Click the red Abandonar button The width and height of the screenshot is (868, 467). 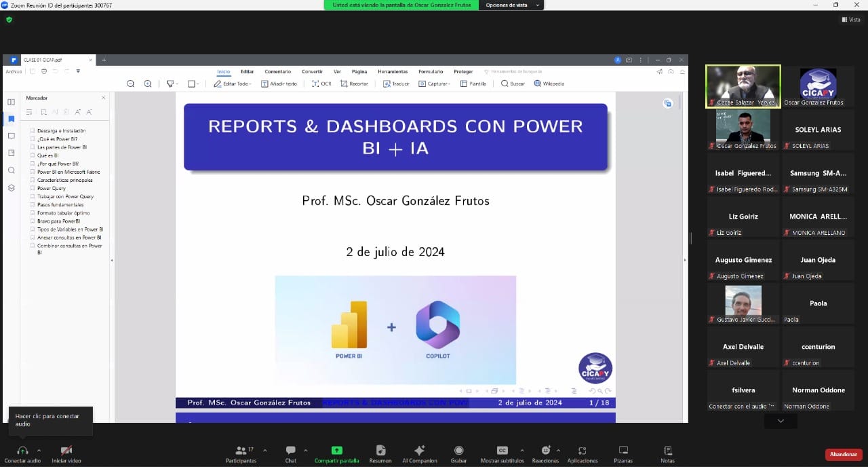(844, 454)
